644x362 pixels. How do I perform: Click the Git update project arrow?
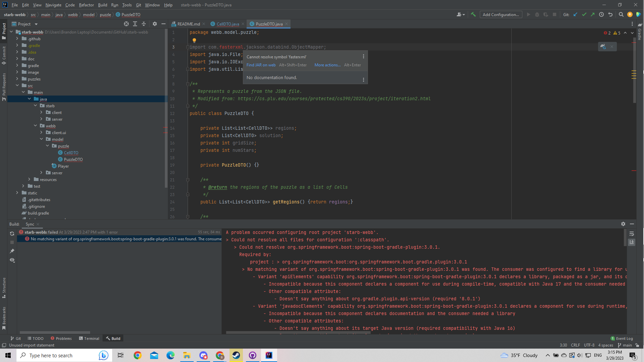(x=575, y=14)
